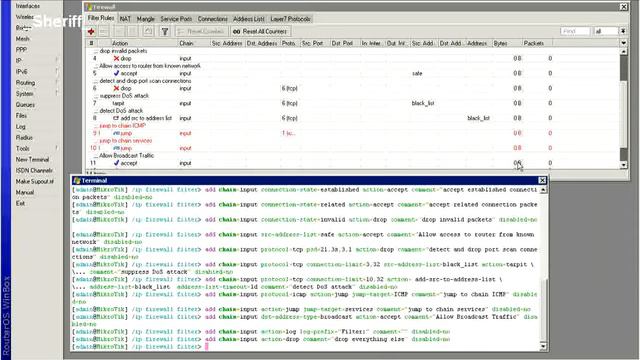Open the Log menu item

20,127
